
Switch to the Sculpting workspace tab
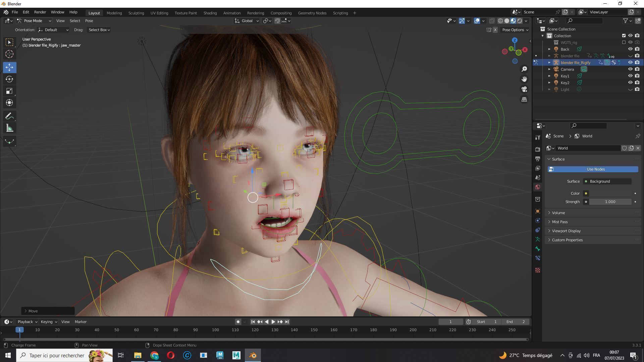point(136,13)
